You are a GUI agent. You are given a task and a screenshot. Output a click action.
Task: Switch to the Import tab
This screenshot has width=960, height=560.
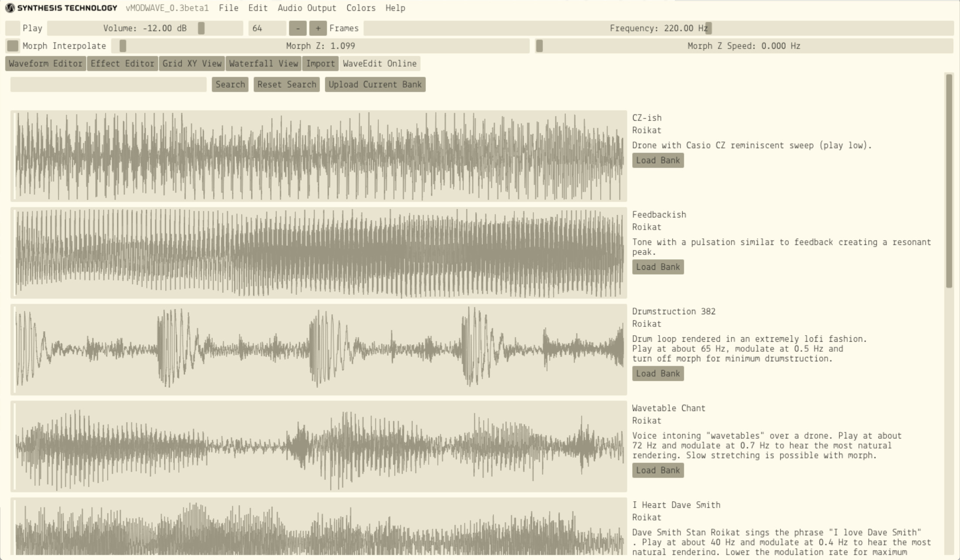tap(320, 64)
